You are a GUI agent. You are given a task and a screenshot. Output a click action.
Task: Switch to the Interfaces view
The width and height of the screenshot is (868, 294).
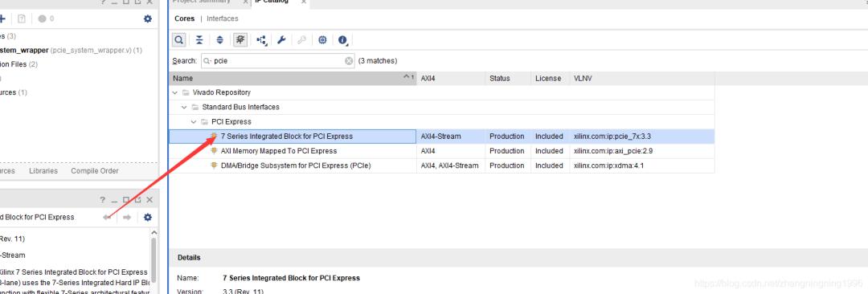click(x=223, y=18)
